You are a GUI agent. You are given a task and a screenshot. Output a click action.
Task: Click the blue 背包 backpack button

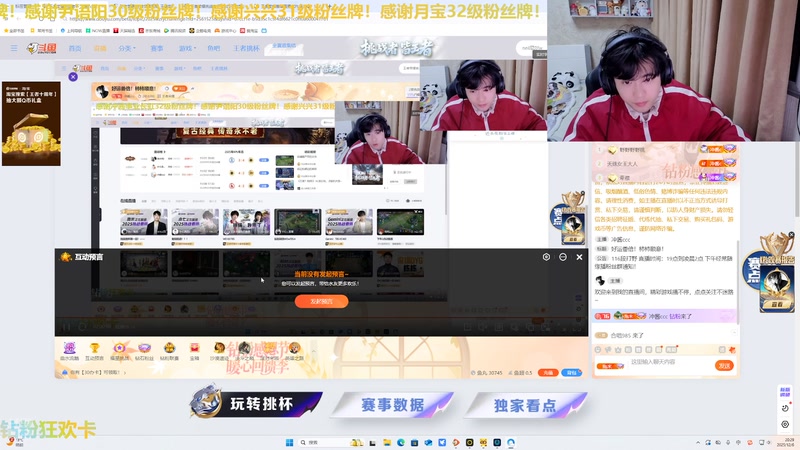click(x=571, y=372)
